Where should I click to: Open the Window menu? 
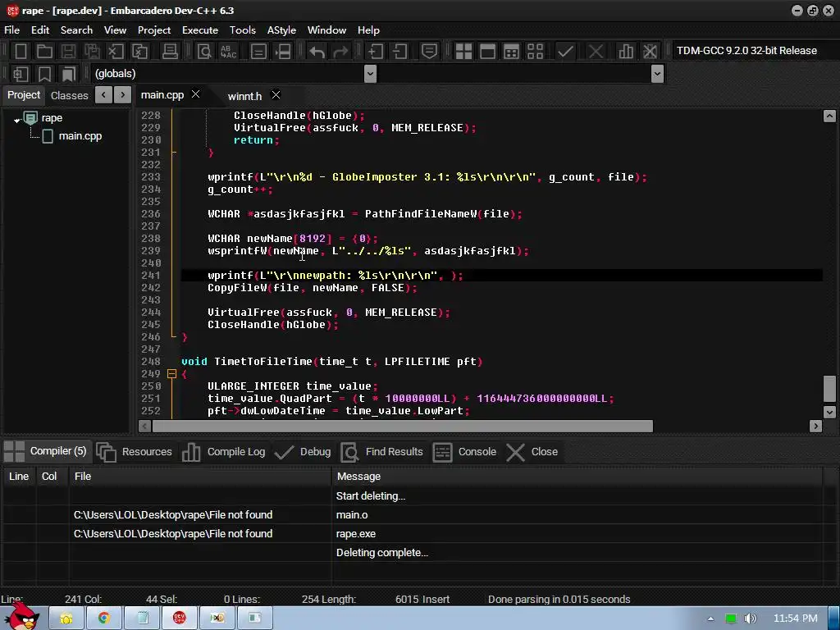(326, 30)
